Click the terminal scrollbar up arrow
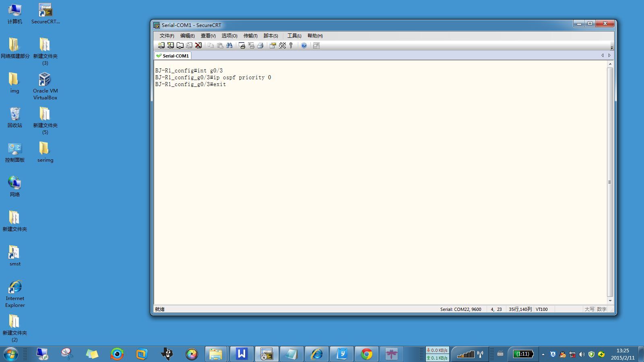Screen dimensions: 644x362 point(610,64)
